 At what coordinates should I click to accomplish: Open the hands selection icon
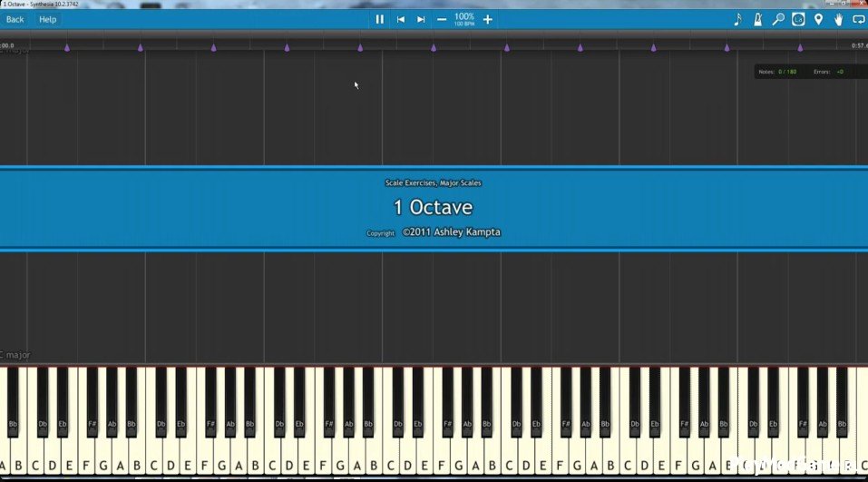(x=838, y=19)
